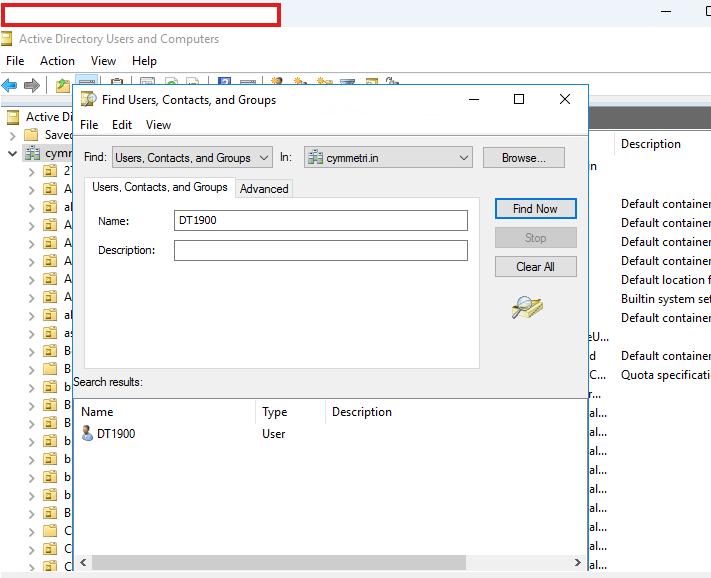711x578 pixels.
Task: Click the results scrollbar left arrow
Action: pyautogui.click(x=83, y=563)
